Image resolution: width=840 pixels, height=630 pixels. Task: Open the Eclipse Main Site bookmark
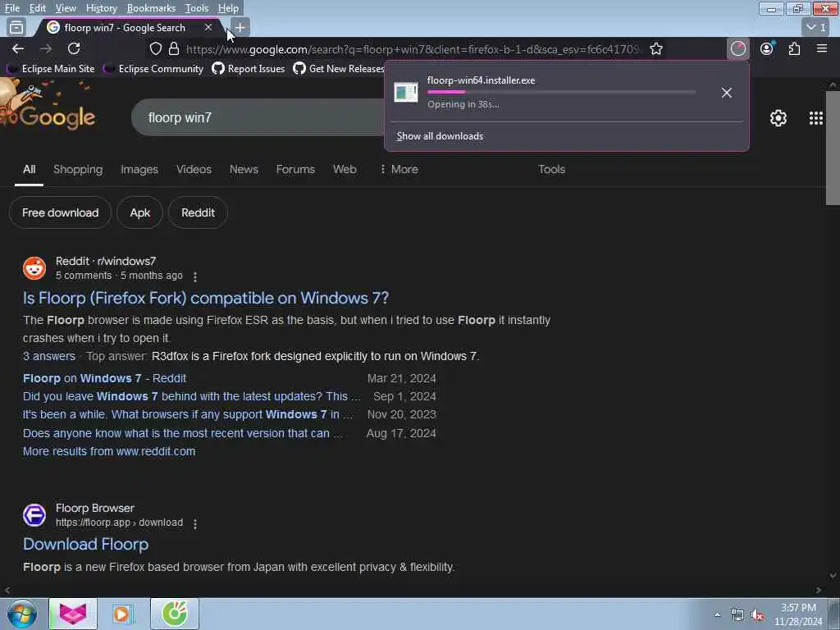point(52,69)
